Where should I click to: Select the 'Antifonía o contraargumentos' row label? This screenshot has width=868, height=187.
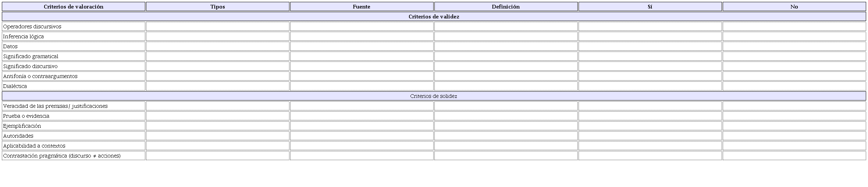point(40,76)
